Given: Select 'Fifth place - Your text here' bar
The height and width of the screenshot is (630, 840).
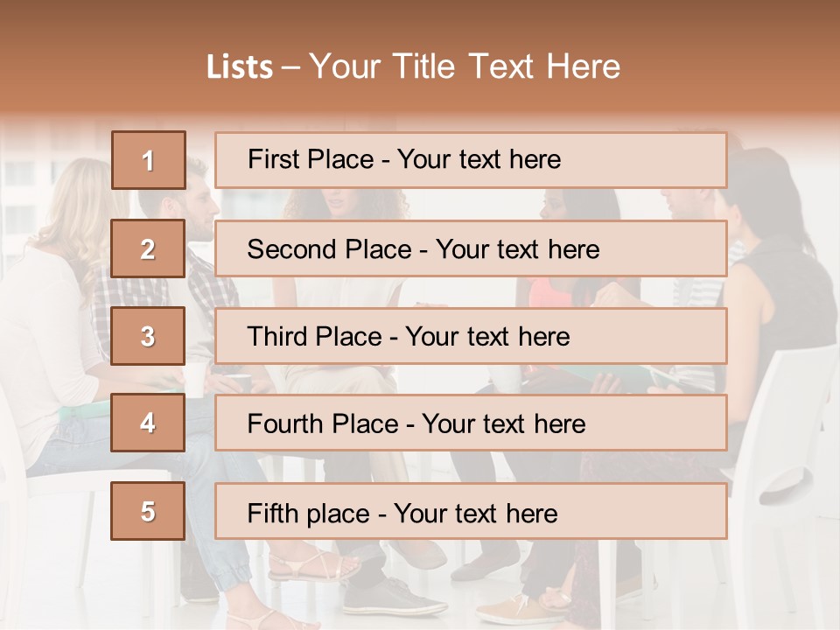Looking at the screenshot, I should tap(471, 511).
